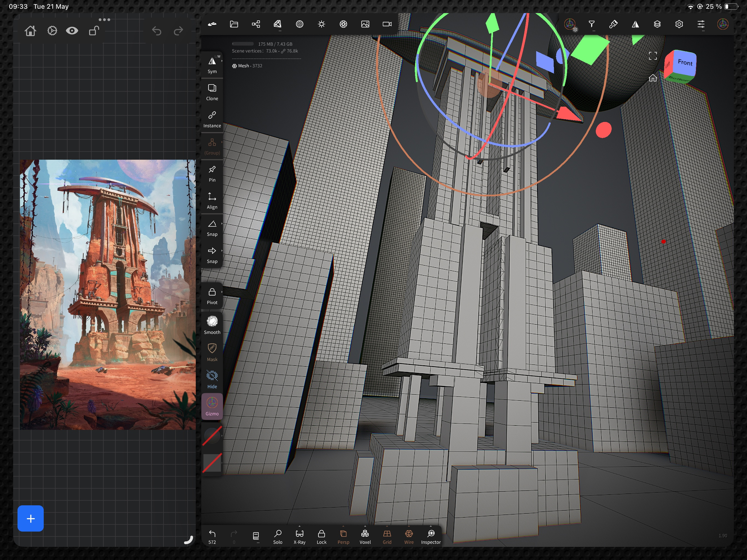Click the material color sphere swatch

(212, 436)
